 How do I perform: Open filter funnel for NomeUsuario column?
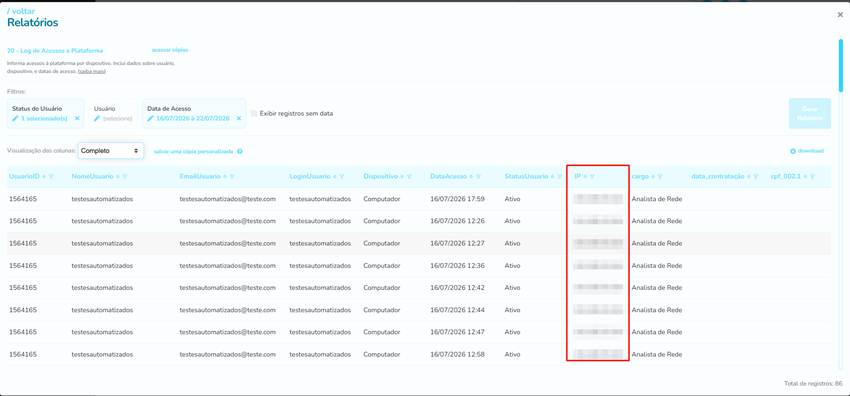pos(125,177)
